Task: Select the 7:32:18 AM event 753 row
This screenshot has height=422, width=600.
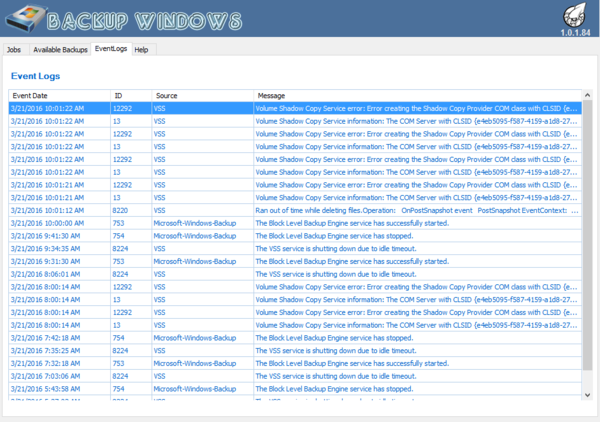Action: point(295,363)
